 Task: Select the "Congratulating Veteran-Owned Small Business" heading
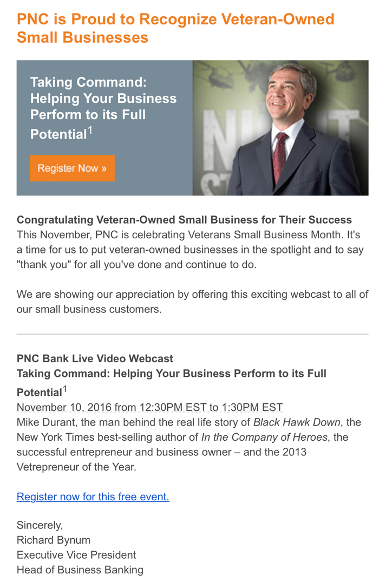pos(184,220)
